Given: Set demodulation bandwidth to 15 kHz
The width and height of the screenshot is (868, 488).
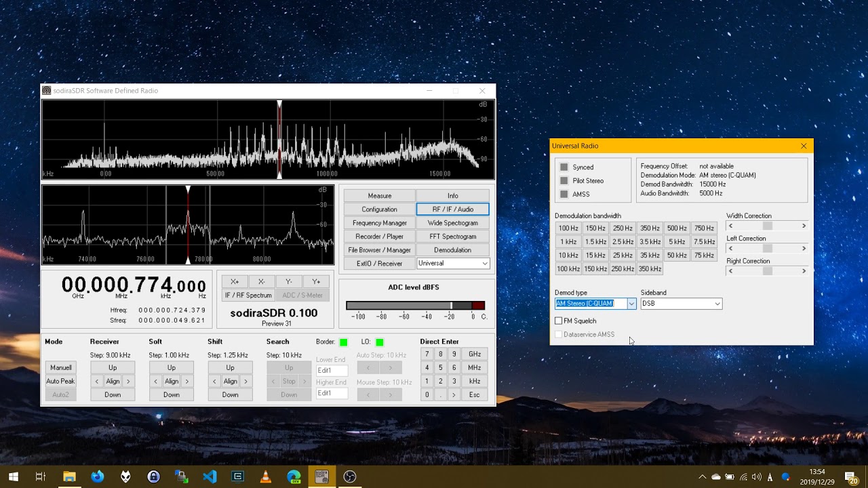Looking at the screenshot, I should coord(595,256).
